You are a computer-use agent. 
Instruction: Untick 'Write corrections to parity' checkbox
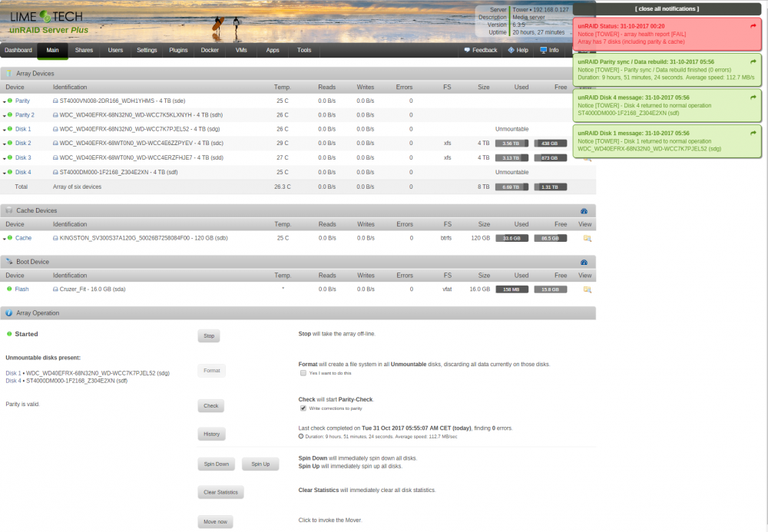tap(303, 408)
